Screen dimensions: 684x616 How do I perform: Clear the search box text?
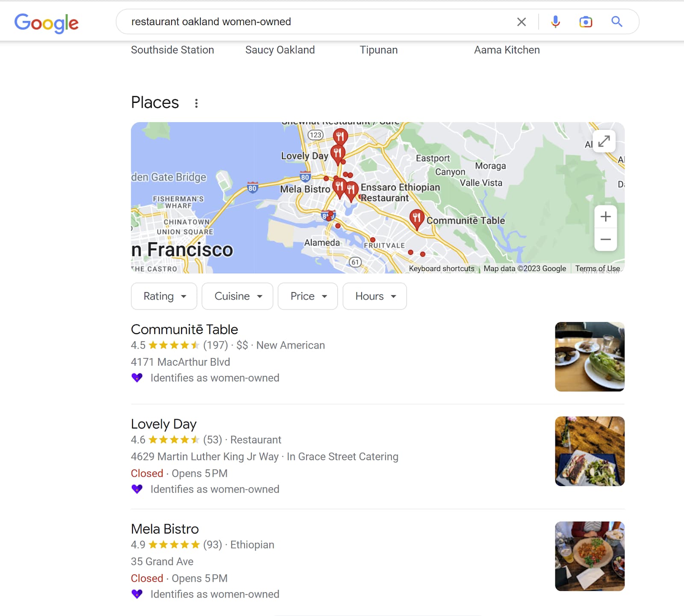pos(521,22)
